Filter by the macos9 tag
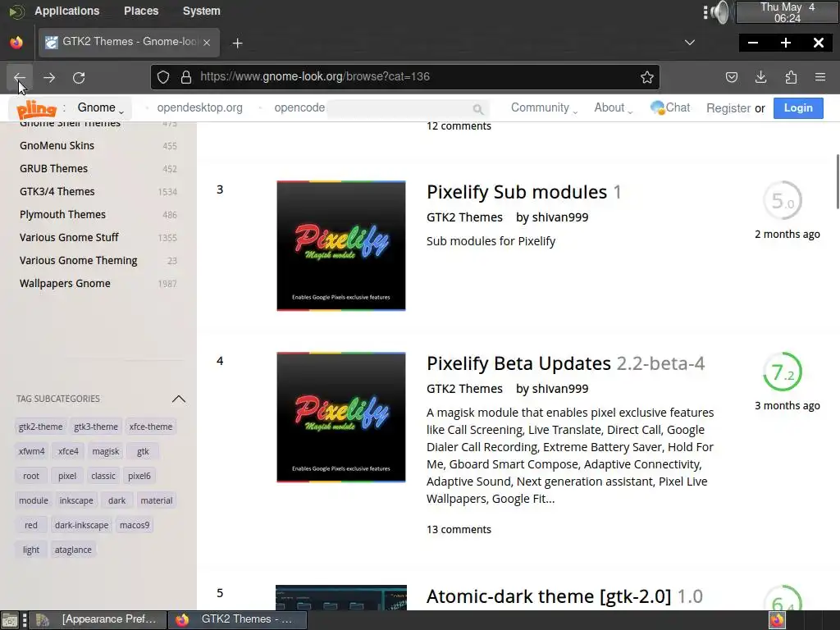Screen dimensions: 840x630 (135, 525)
